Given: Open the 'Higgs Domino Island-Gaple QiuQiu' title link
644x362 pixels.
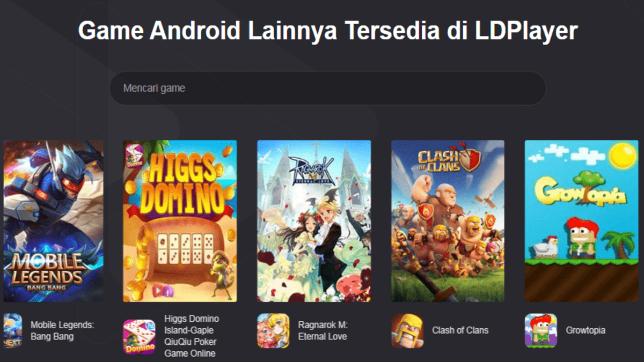Looking at the screenshot, I should (192, 336).
